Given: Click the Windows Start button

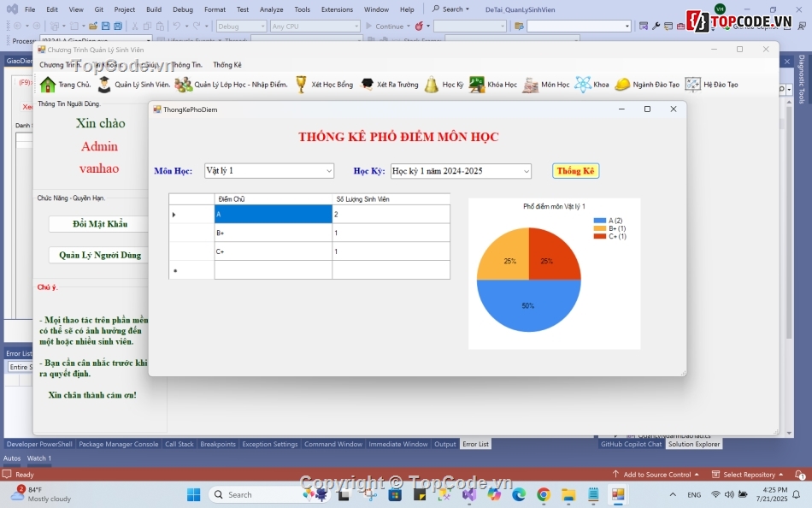Looking at the screenshot, I should [194, 494].
